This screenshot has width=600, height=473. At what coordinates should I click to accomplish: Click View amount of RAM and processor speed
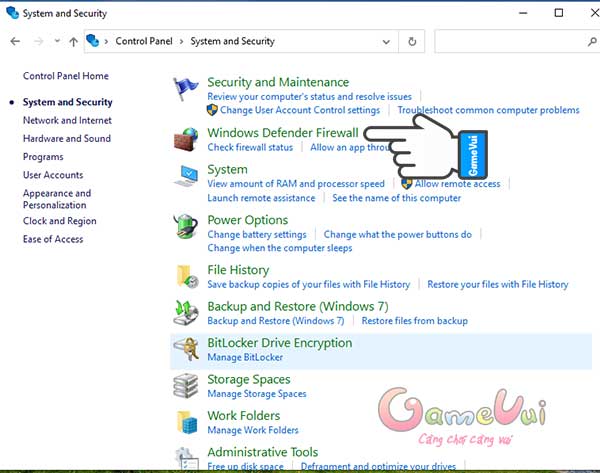click(x=296, y=184)
